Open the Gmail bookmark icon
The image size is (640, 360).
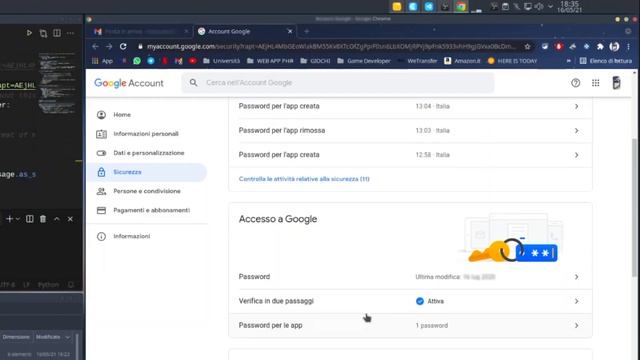click(x=179, y=61)
